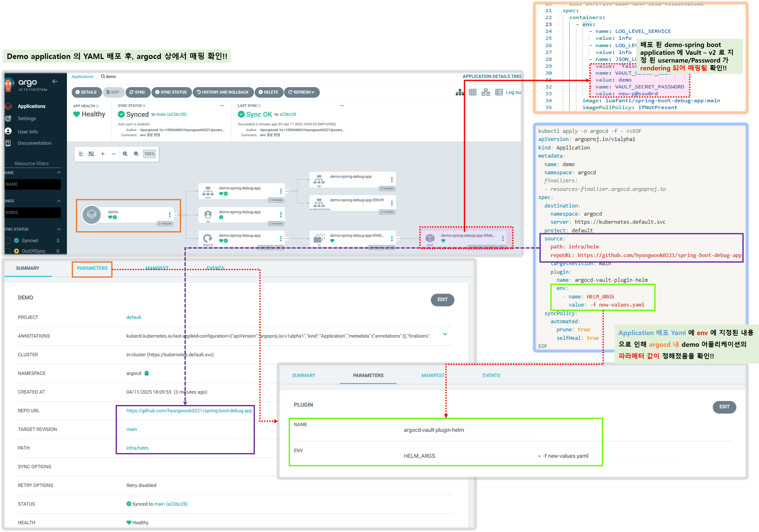Collapse the KINDS filter section
The height and width of the screenshot is (532, 759).
[x=59, y=201]
